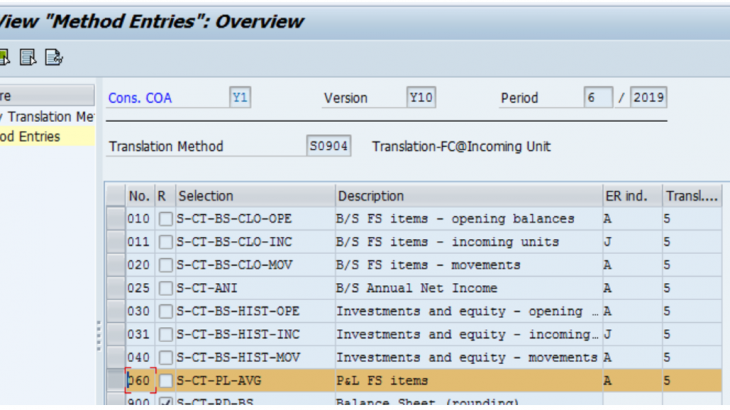Click the number cell 060
This screenshot has width=730, height=410.
click(x=140, y=381)
